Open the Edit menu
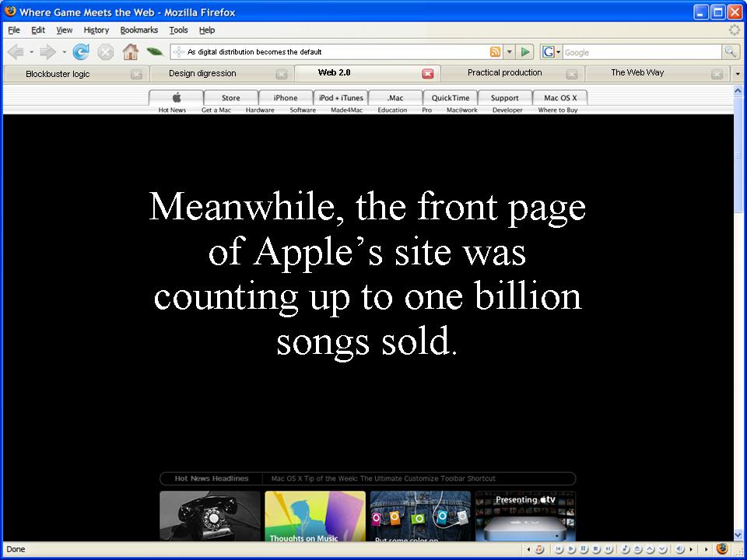747x560 pixels. coord(38,30)
